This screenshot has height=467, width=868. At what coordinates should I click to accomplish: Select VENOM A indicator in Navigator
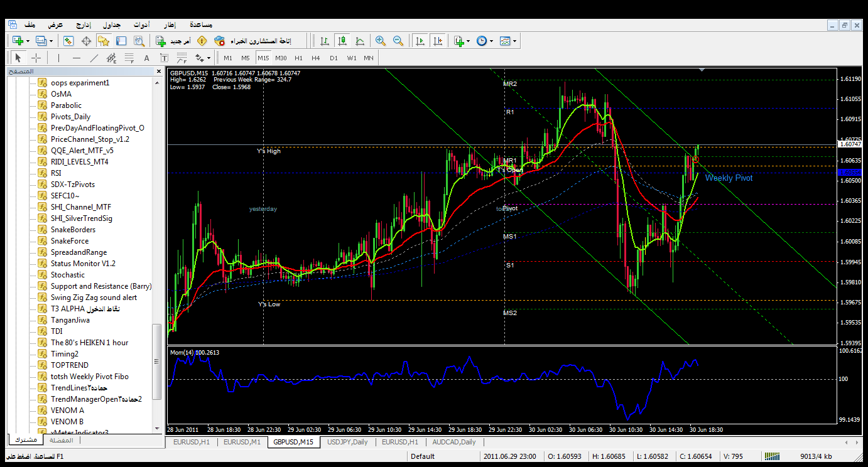[x=67, y=410]
